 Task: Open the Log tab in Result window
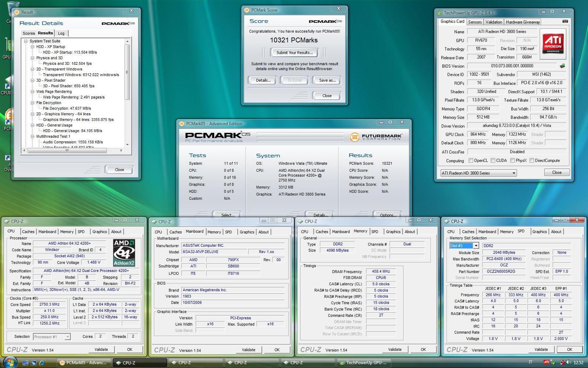pos(61,33)
